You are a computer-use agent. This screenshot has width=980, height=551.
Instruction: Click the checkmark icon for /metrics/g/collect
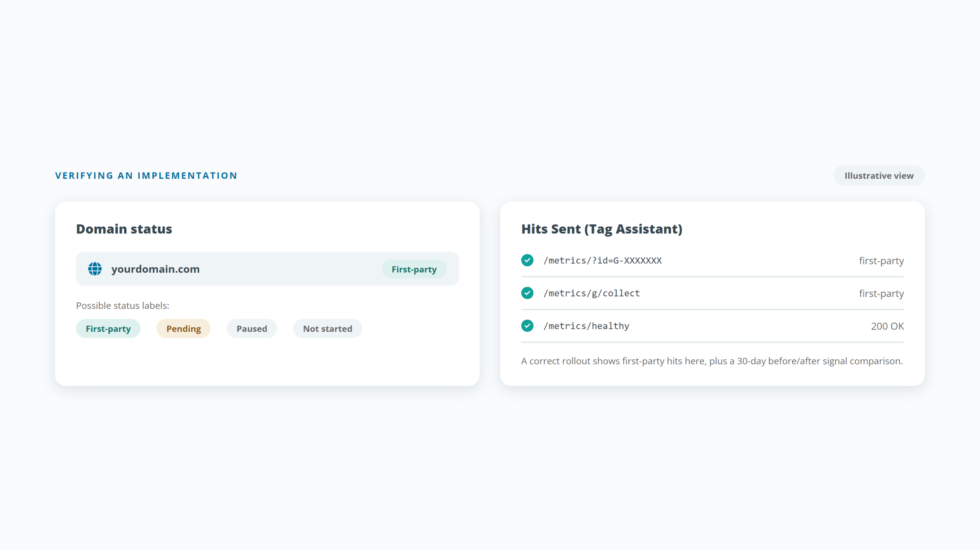click(527, 293)
